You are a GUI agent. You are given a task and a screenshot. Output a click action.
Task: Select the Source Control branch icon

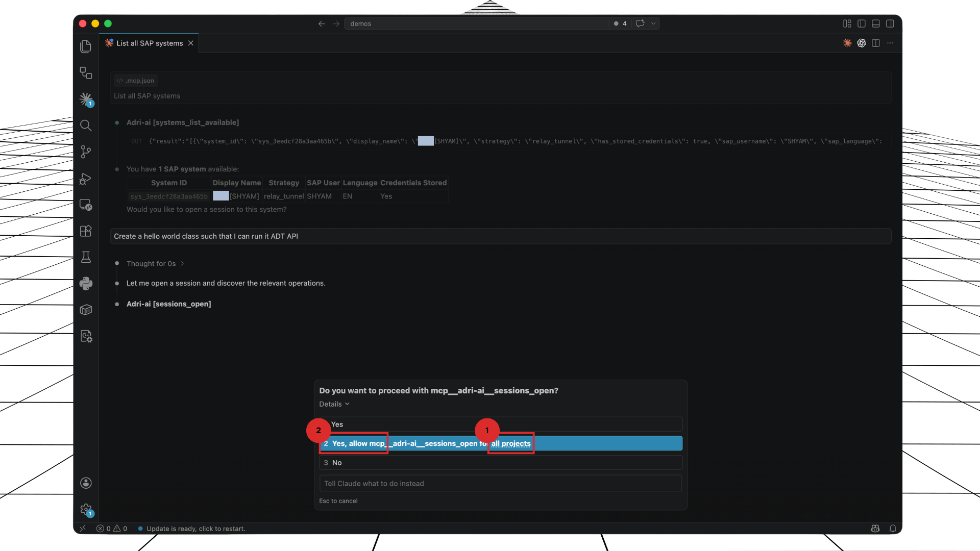pyautogui.click(x=86, y=152)
